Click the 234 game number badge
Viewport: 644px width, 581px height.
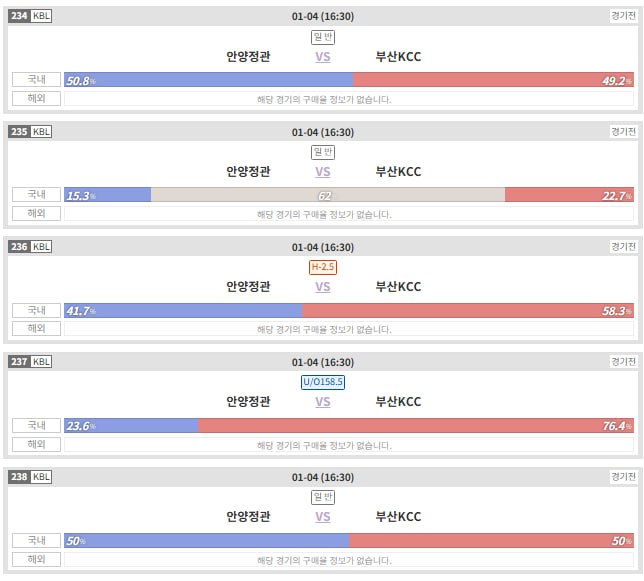pyautogui.click(x=19, y=16)
